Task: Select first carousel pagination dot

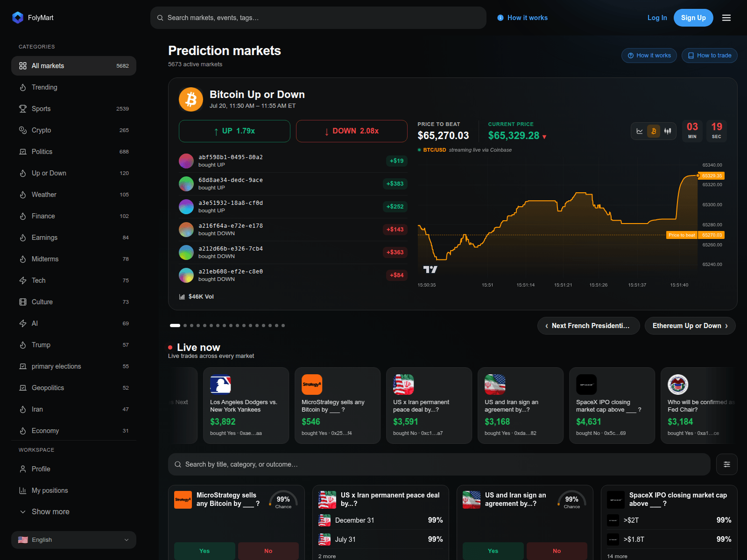Action: coord(175,326)
